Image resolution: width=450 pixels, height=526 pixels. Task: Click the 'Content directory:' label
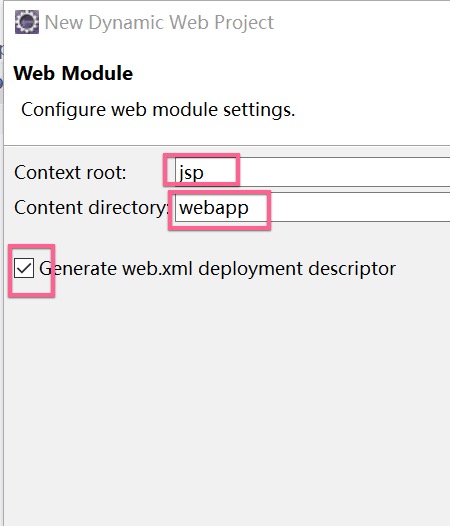(91, 208)
